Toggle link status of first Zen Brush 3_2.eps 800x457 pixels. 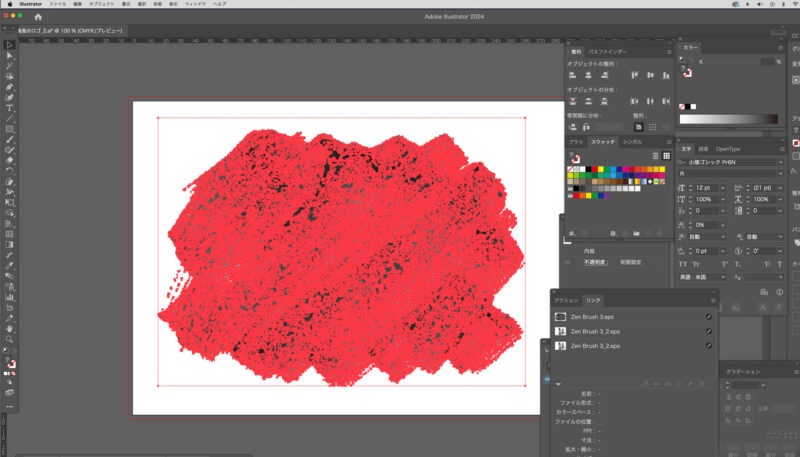tap(708, 330)
